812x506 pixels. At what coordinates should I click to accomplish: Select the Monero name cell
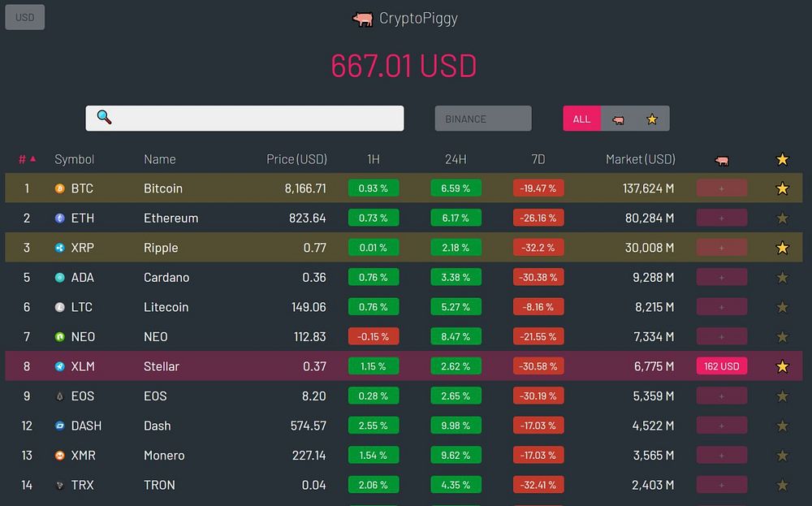click(x=164, y=456)
